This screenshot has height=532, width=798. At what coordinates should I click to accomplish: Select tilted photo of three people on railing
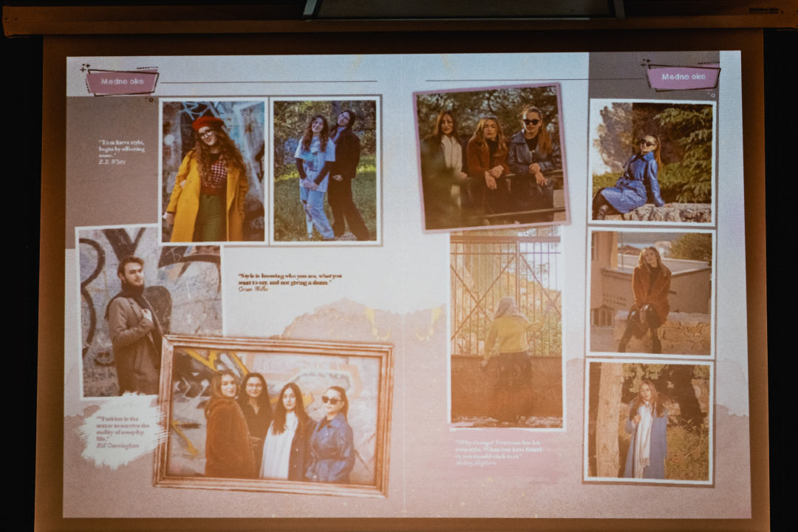pos(491,157)
